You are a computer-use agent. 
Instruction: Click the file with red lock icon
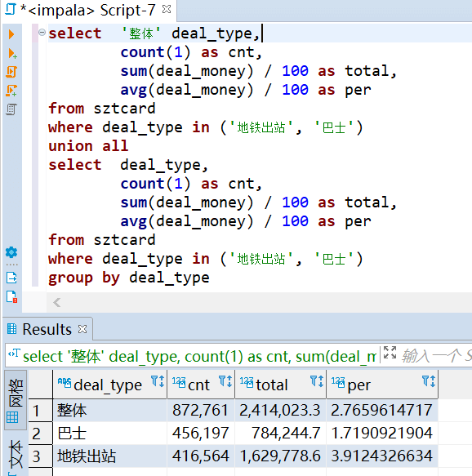(11, 297)
